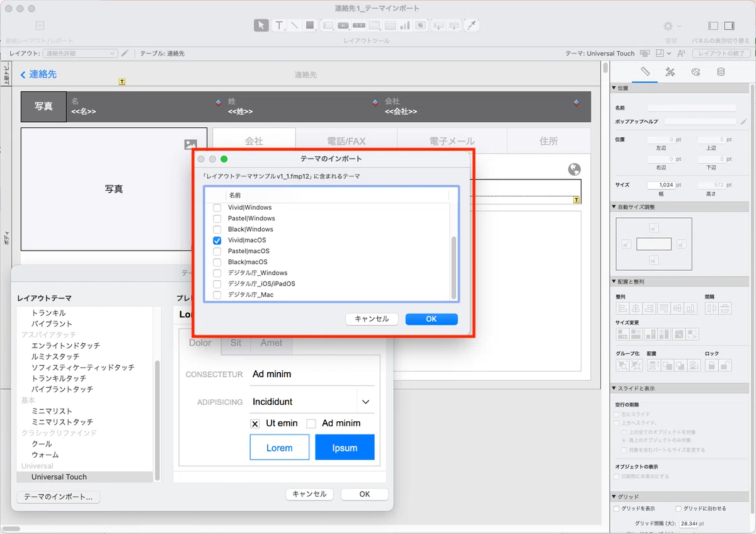Open the Styles inspector tab (tools icon)
Viewport: 756px width, 534px height.
click(670, 72)
